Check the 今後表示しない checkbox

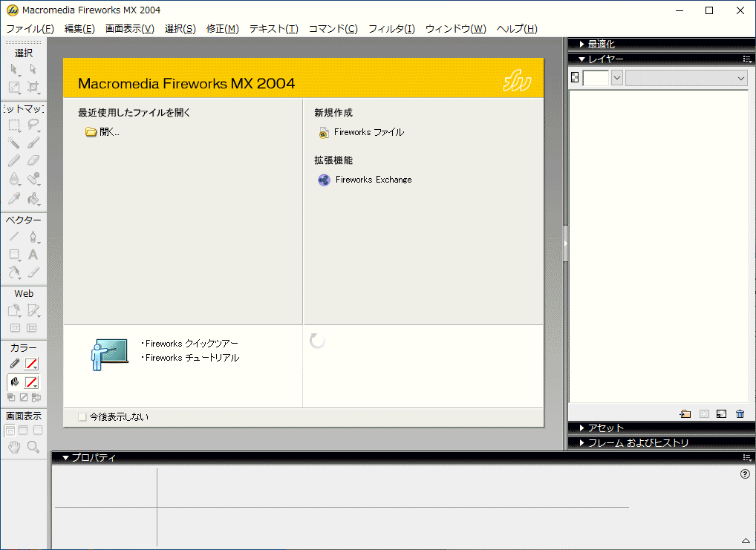pos(82,417)
